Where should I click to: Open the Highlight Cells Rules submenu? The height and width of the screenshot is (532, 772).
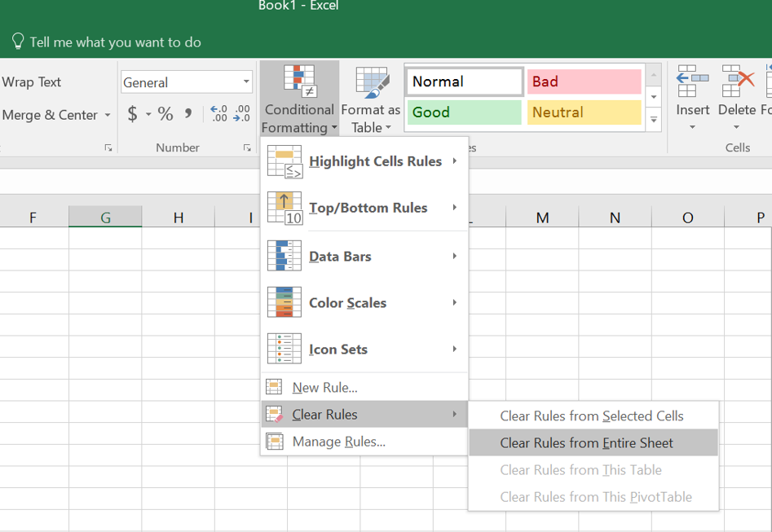tap(454, 161)
